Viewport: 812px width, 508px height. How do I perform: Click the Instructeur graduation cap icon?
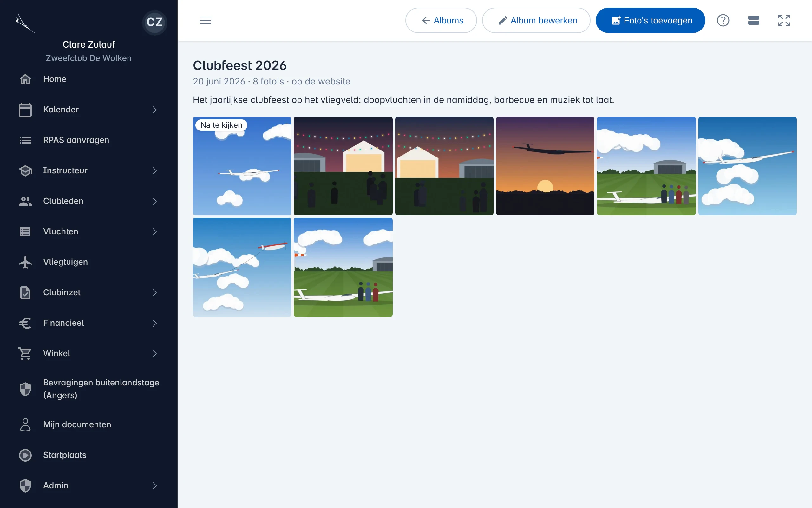(25, 171)
